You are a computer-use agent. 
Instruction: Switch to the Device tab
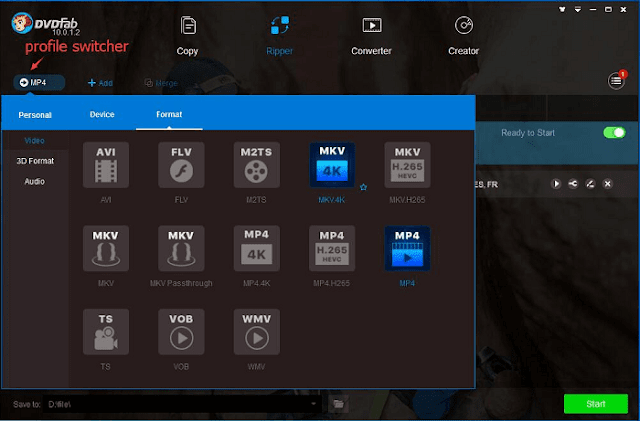pos(102,114)
